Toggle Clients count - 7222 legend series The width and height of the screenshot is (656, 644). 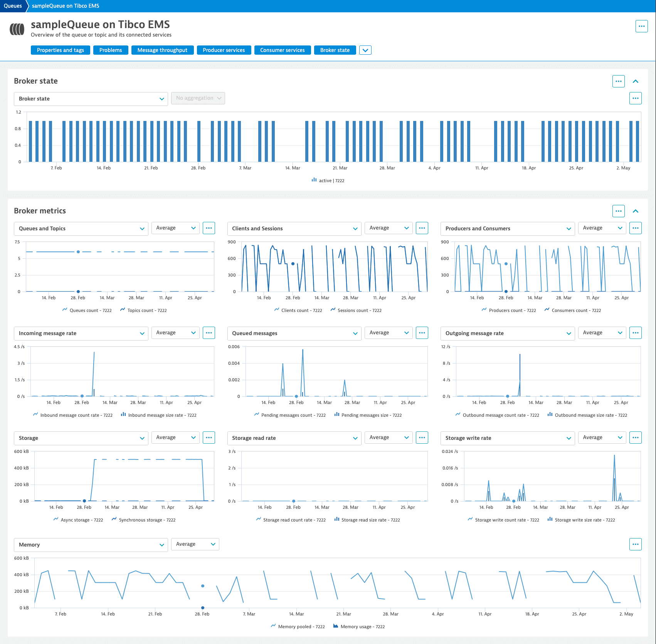[x=298, y=310]
